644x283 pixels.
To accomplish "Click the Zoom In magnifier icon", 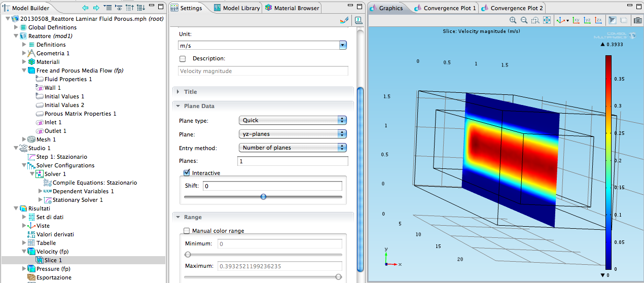I will [513, 20].
